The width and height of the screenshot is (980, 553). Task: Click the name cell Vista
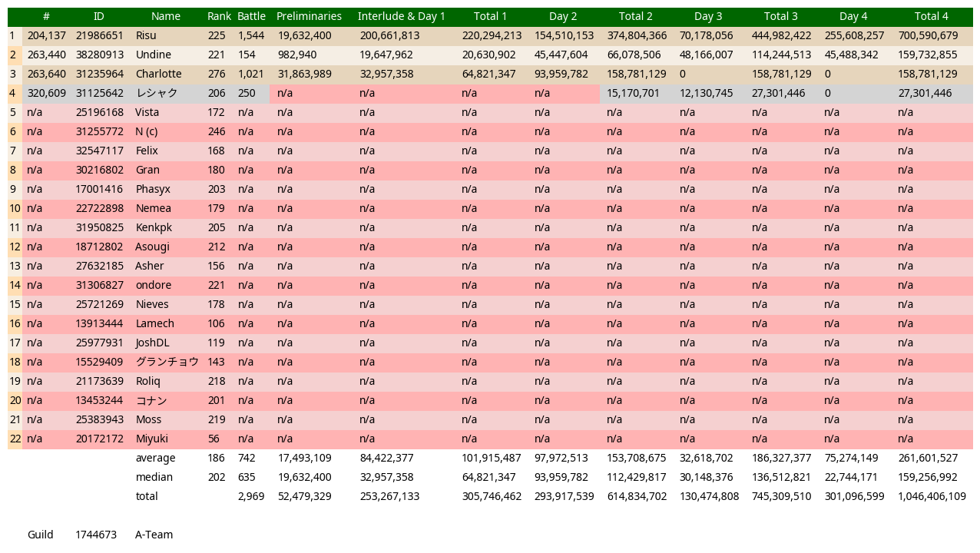click(x=147, y=113)
